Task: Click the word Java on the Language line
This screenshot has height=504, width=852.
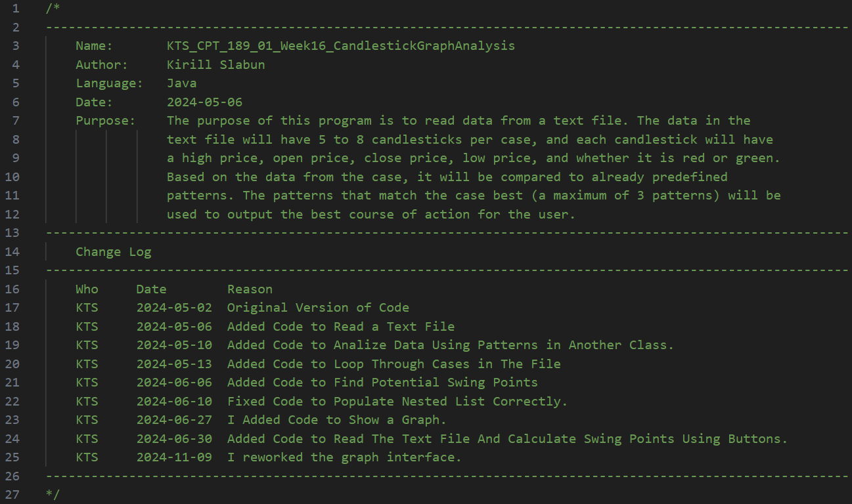Action: coord(181,83)
